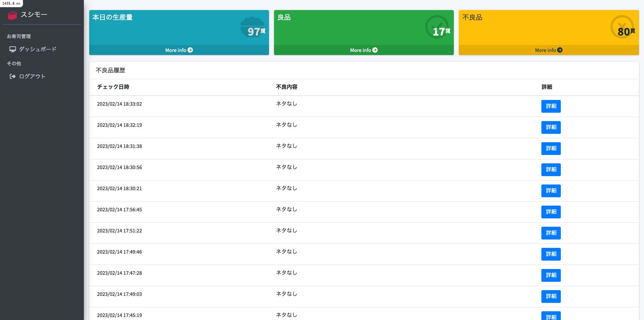This screenshot has width=644, height=320.
Task: Click the arrow icon on 本日の生産量 More info
Action: point(190,50)
